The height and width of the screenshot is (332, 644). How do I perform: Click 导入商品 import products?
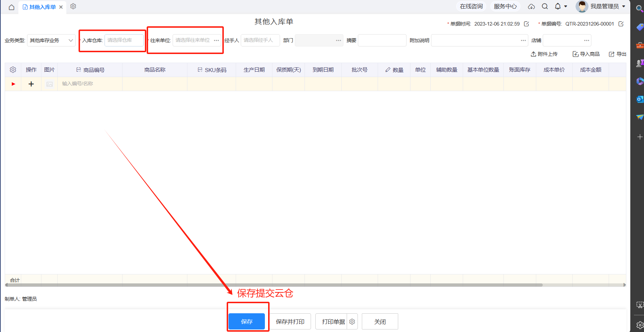click(x=586, y=54)
